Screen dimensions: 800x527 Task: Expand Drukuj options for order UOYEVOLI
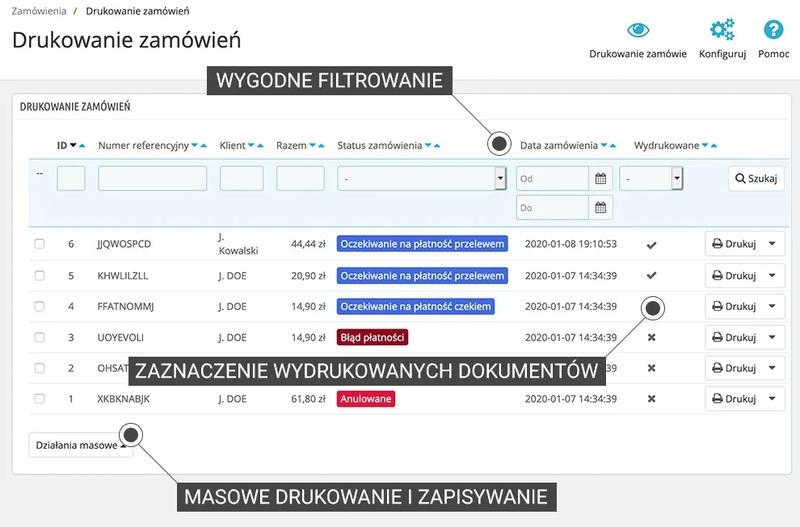pyautogui.click(x=772, y=337)
